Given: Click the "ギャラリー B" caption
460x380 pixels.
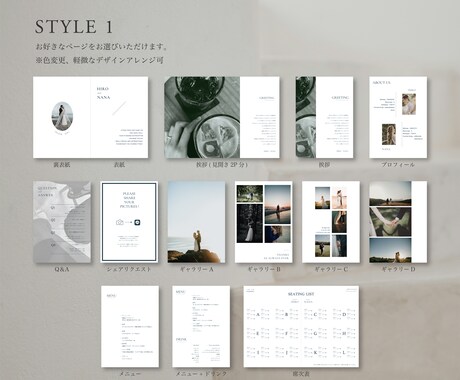Looking at the screenshot, I should click(x=264, y=269).
